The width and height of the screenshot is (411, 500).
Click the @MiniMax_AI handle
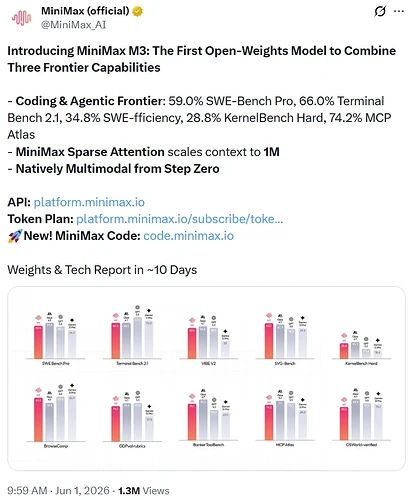coord(73,25)
